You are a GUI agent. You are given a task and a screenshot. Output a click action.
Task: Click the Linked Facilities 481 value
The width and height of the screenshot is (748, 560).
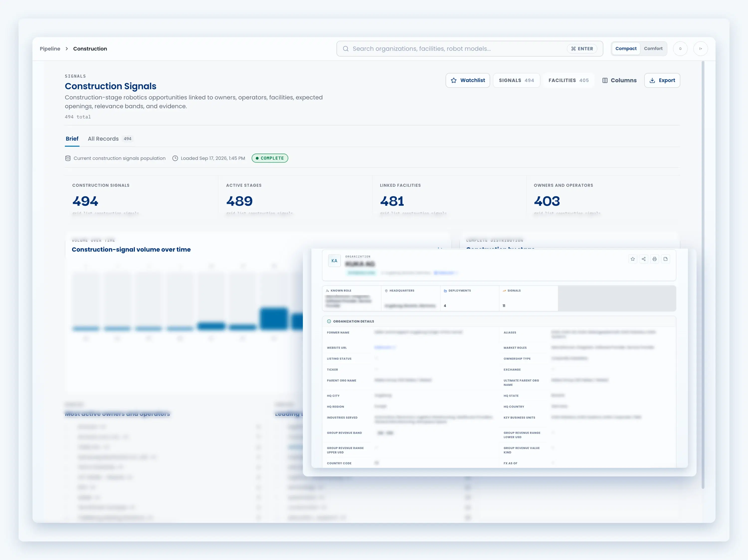(x=392, y=201)
